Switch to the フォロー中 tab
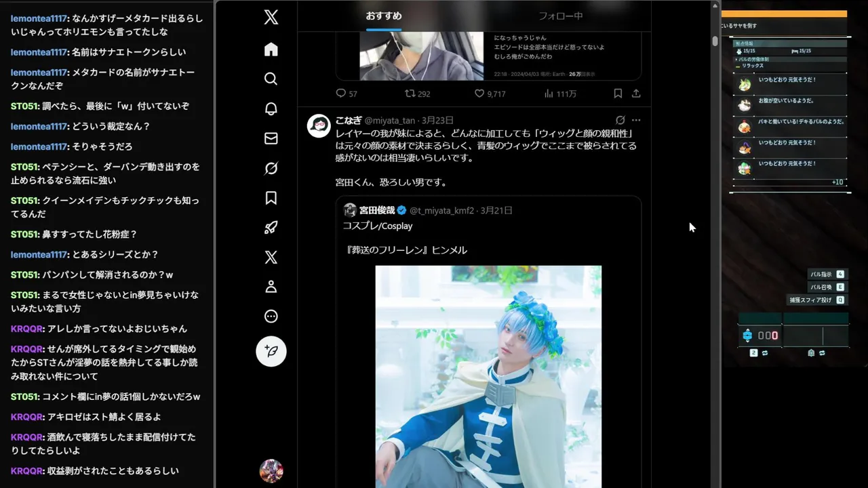 point(561,16)
